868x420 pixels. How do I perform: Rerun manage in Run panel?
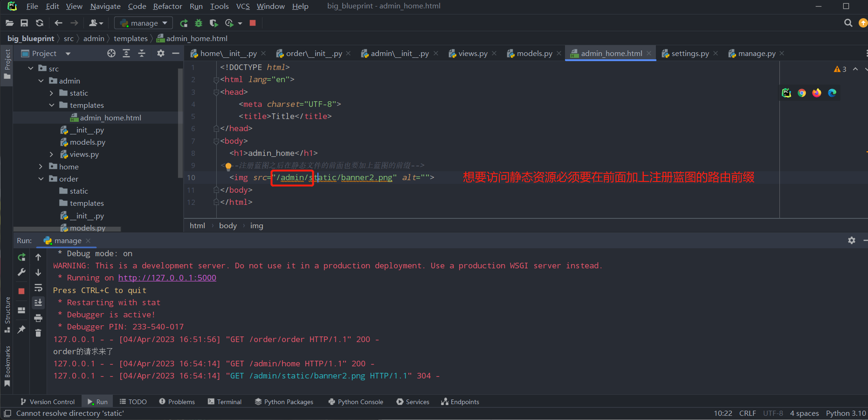point(21,257)
